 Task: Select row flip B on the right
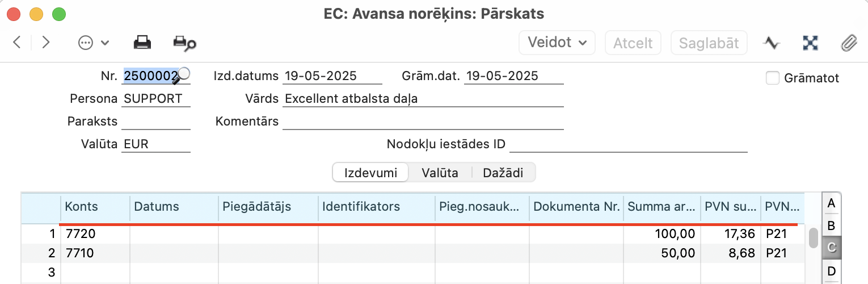coord(832,225)
